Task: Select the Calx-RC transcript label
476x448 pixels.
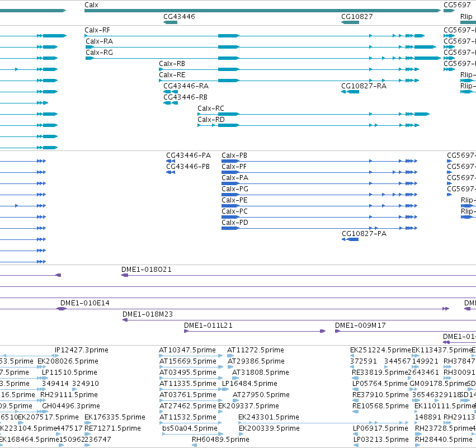Action: [211, 109]
